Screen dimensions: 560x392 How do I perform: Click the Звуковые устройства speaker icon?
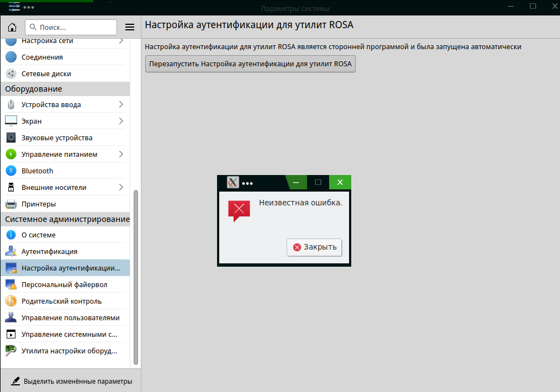(11, 137)
